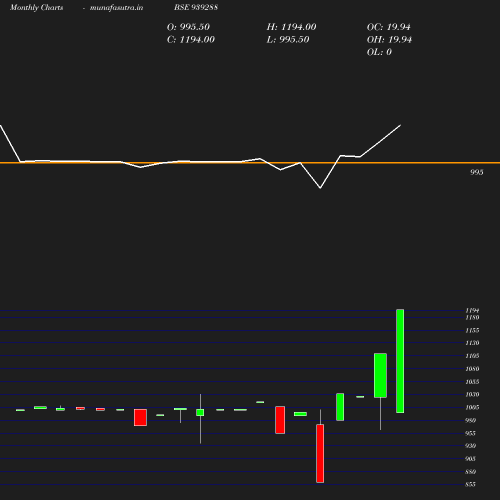The image size is (500, 500).
Task: Click the 'BSE 939288' symbol label
Action: pos(196,7)
